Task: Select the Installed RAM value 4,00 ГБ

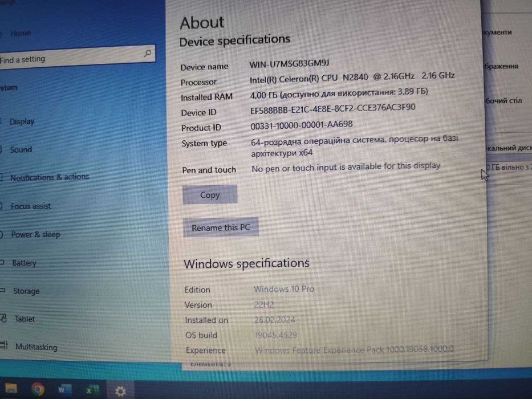Action: [x=339, y=93]
